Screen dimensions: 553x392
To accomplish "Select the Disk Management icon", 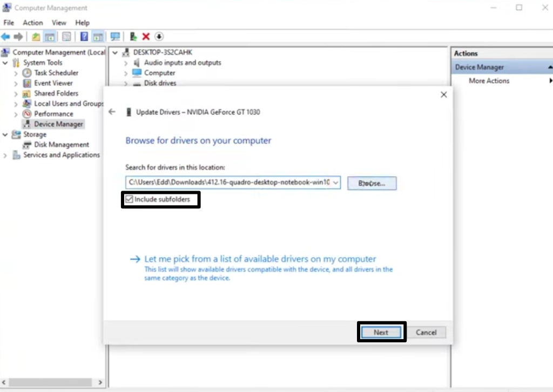I will pyautogui.click(x=27, y=145).
